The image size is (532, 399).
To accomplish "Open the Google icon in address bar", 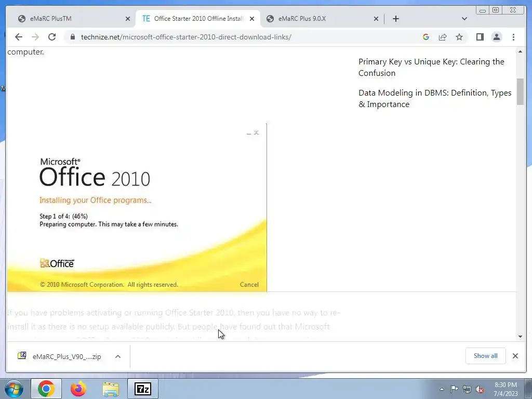I will pyautogui.click(x=426, y=37).
